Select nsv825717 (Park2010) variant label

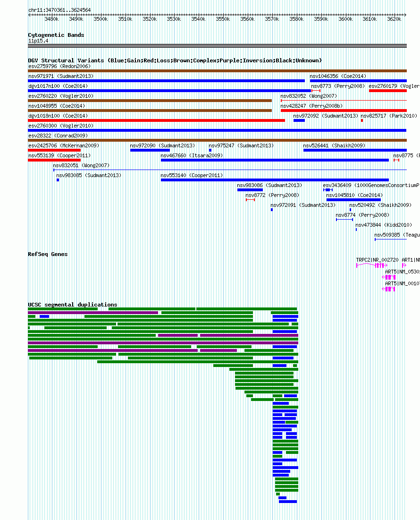pyautogui.click(x=389, y=116)
